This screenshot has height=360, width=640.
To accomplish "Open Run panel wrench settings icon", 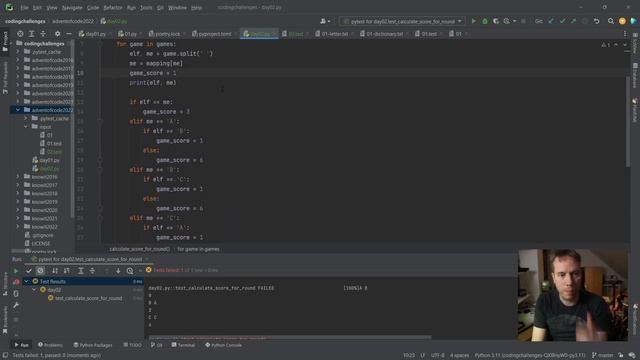I will [16, 305].
